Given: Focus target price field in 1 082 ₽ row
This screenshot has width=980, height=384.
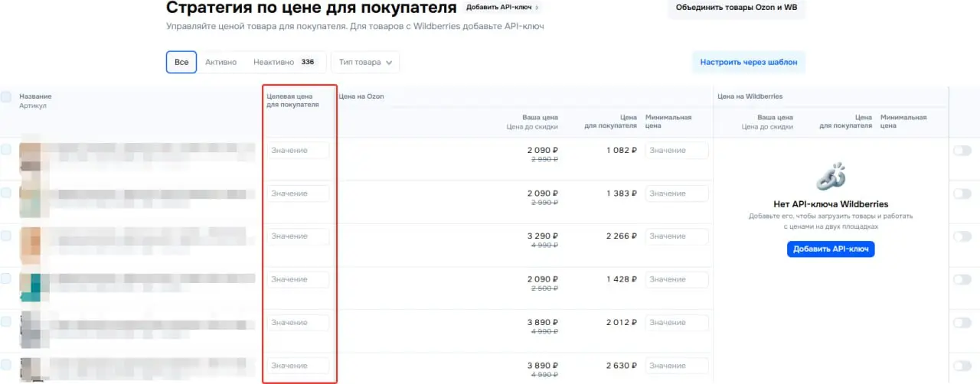Looking at the screenshot, I should (298, 151).
